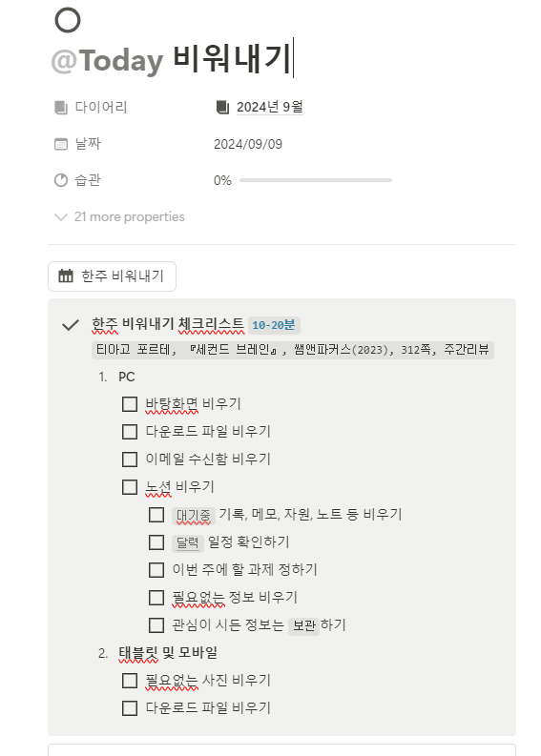541x756 pixels.
Task: Click the 2024/09/09 date value
Action: [x=248, y=144]
